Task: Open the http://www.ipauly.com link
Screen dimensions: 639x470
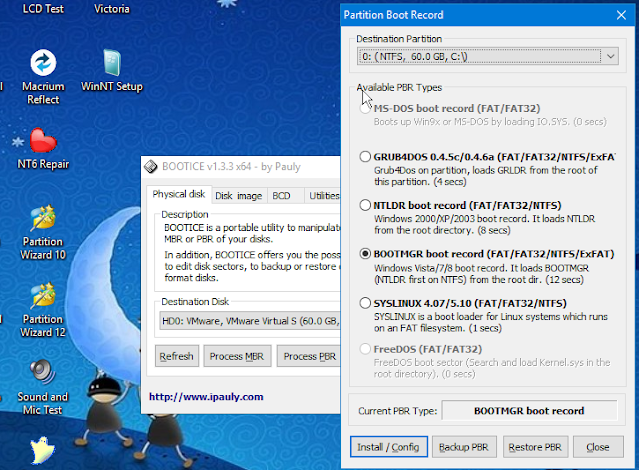Action: click(206, 397)
